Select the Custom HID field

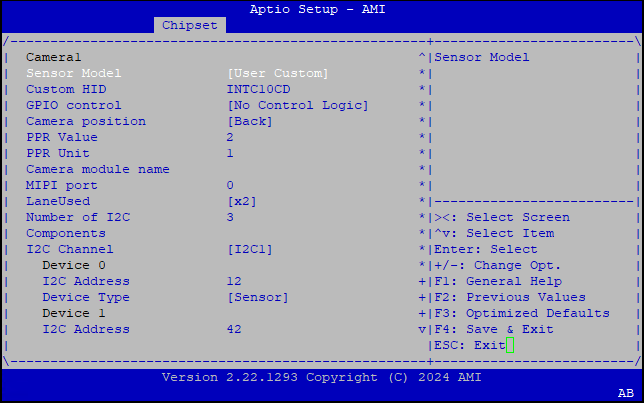click(66, 89)
